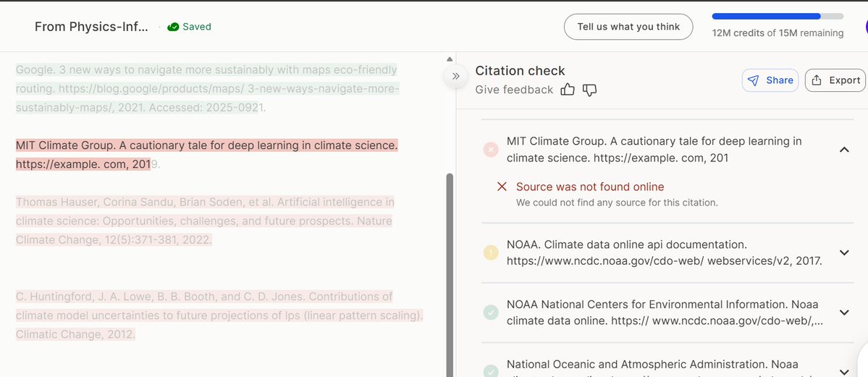Select the document title From Physics-Inf...
868x377 pixels.
[x=91, y=27]
